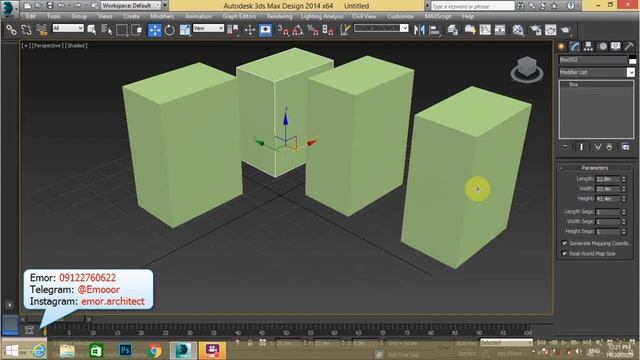Open the Named Selection Sets dropdown

381,28
